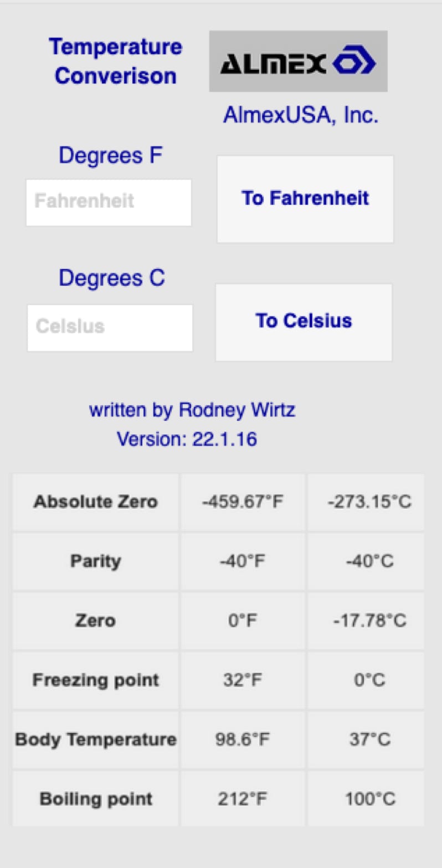Select the Degrees F label

(110, 156)
